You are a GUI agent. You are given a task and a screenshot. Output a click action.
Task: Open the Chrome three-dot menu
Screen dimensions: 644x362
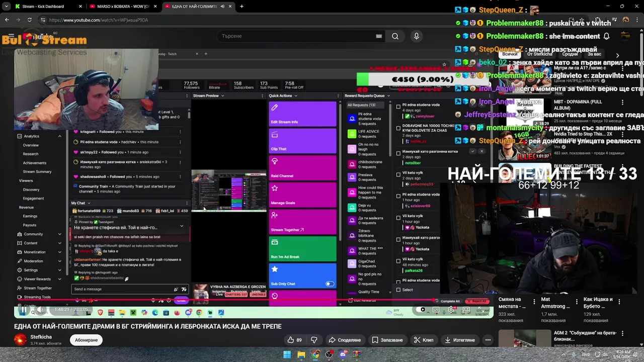637,20
